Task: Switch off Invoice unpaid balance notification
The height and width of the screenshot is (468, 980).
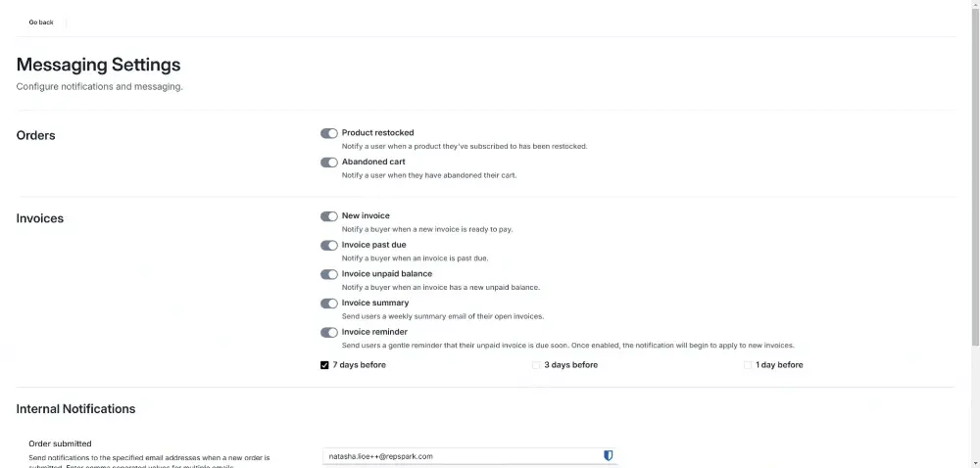Action: (x=328, y=274)
